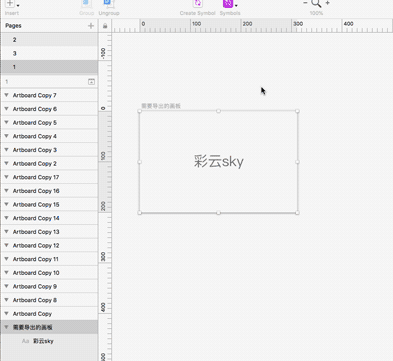This screenshot has height=361, width=393.
Task: Toggle the ruler lock icon
Action: (105, 26)
